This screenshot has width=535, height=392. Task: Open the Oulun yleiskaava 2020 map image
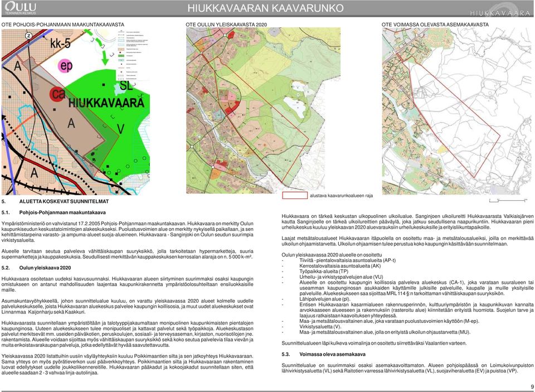click(x=263, y=110)
